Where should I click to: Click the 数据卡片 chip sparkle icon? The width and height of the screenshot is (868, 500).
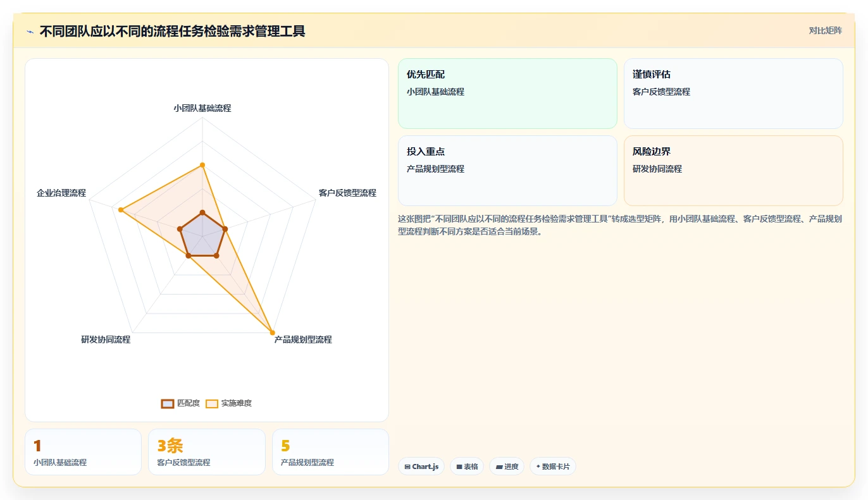[538, 466]
